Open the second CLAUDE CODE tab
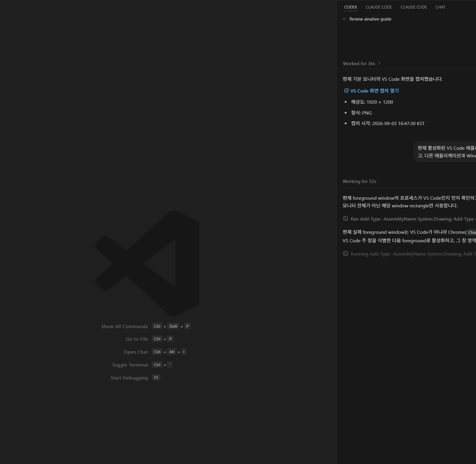The image size is (476, 464). click(413, 7)
